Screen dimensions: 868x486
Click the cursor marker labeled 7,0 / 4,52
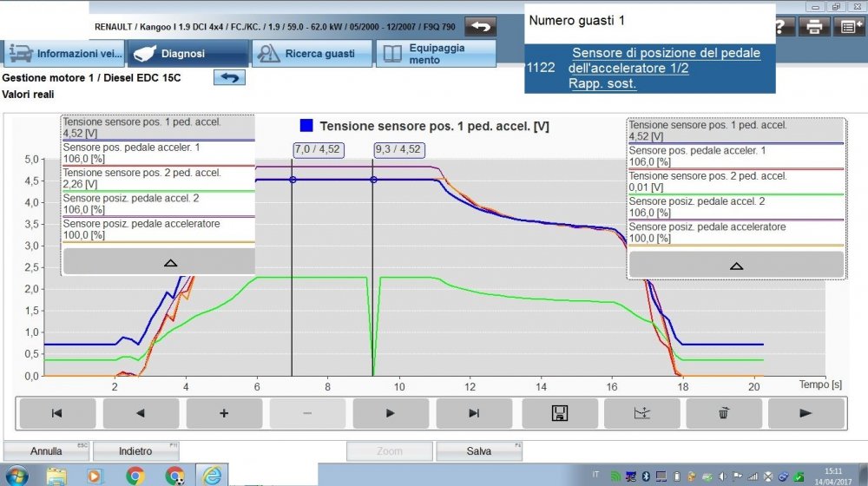tap(318, 149)
